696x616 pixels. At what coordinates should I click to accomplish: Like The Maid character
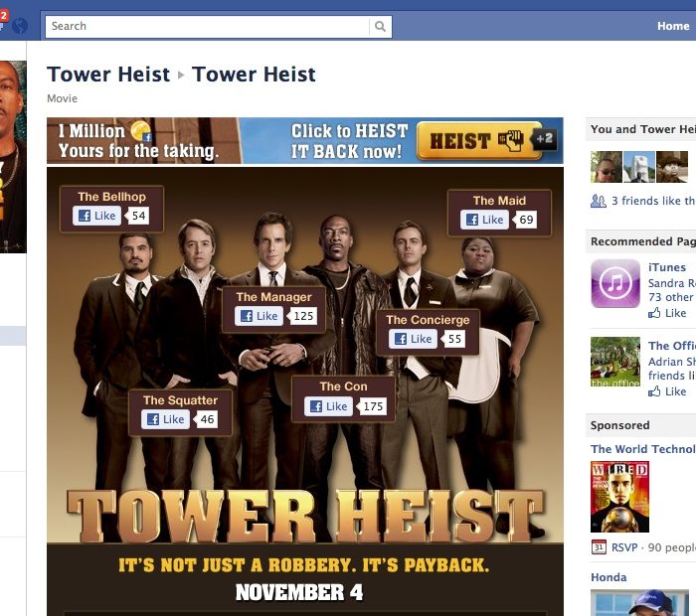click(484, 220)
